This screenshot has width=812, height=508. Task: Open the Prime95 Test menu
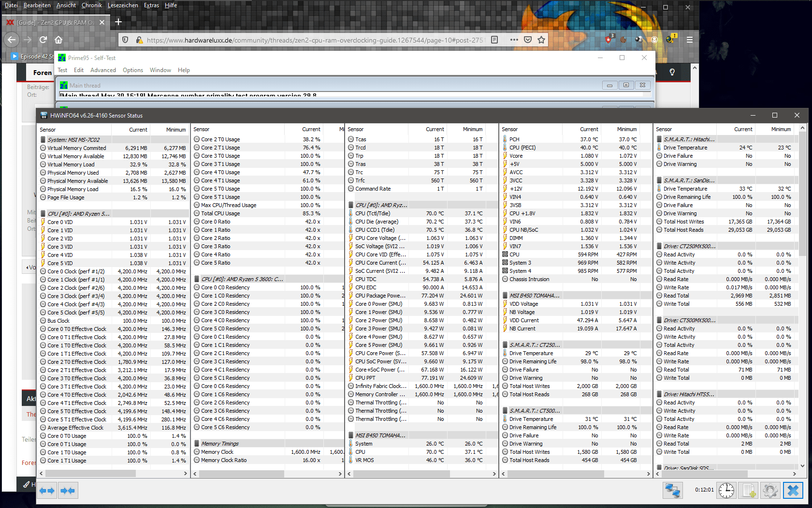(x=62, y=70)
